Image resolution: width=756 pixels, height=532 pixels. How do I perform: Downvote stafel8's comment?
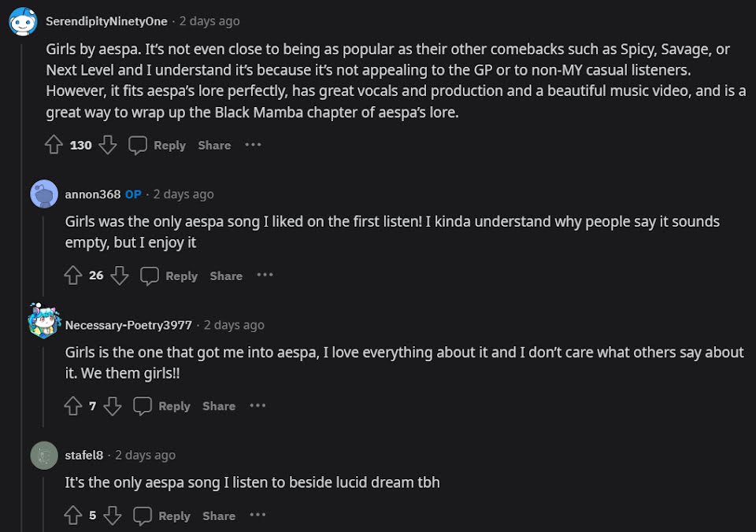113,515
